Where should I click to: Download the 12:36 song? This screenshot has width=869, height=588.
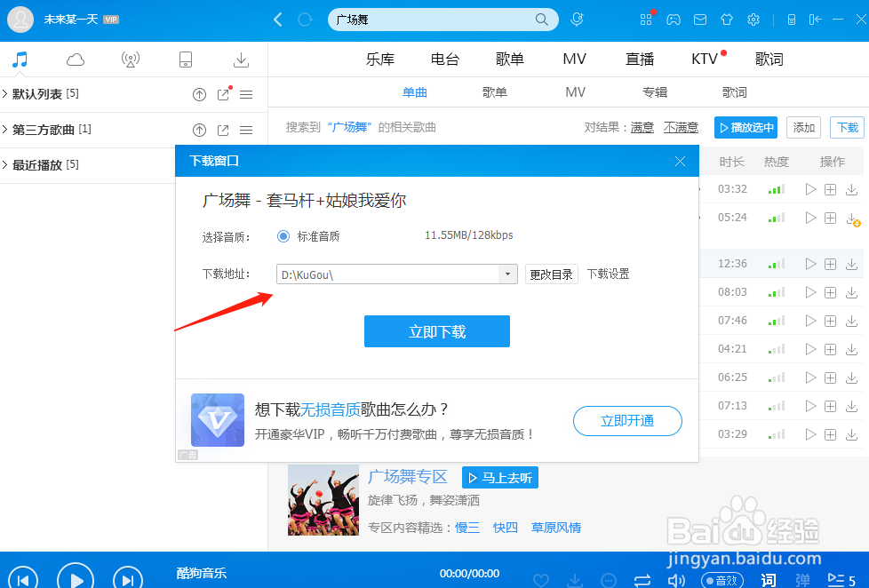click(852, 264)
